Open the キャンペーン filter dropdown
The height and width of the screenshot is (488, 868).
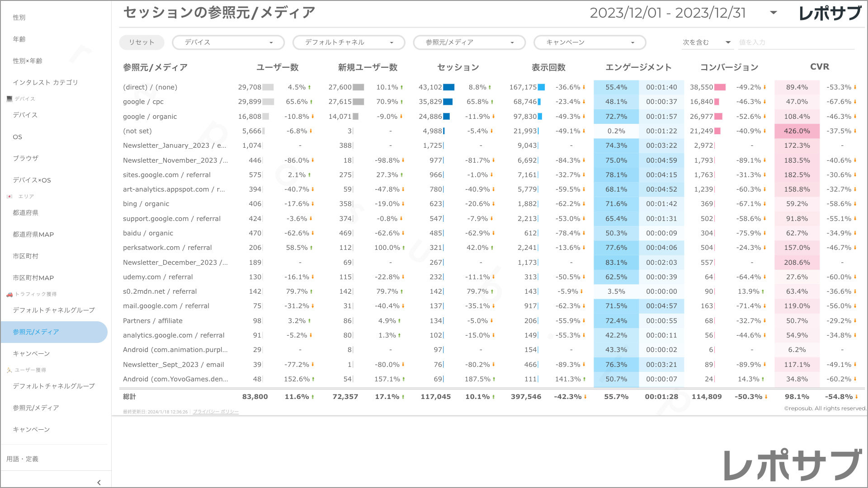tap(590, 42)
